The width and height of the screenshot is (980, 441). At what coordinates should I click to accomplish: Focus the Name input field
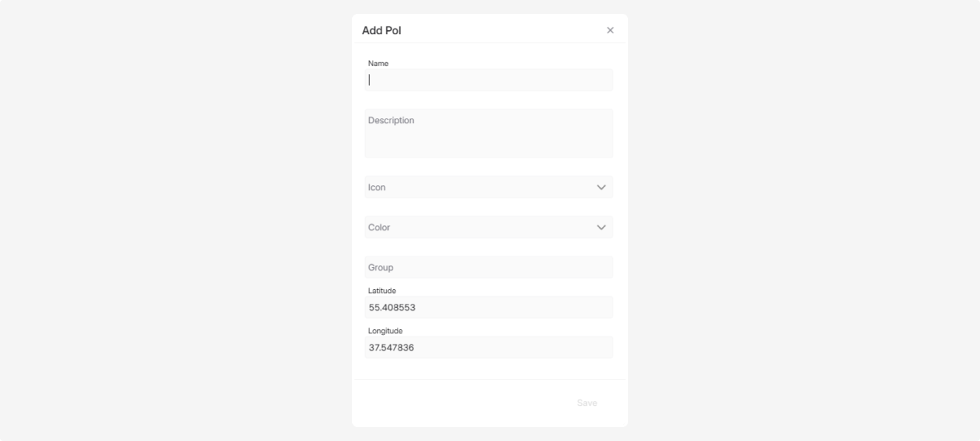(x=488, y=80)
